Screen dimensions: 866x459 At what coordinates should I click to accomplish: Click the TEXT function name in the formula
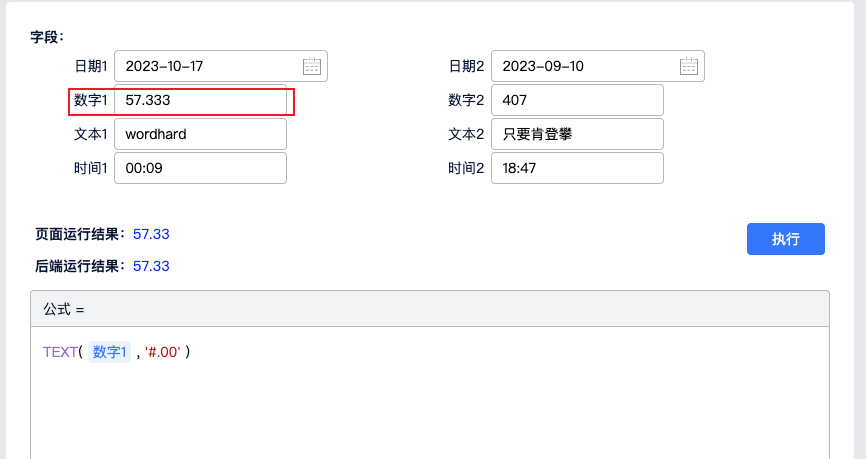[59, 352]
